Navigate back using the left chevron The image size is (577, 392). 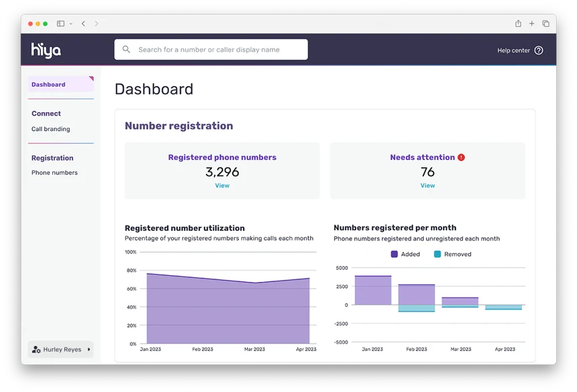(83, 23)
